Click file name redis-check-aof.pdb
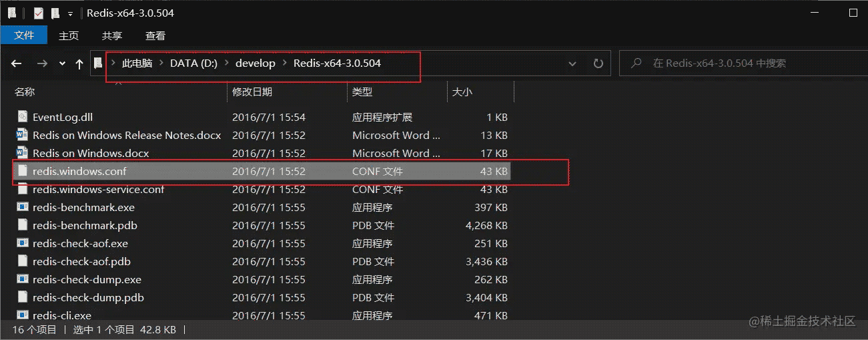The height and width of the screenshot is (340, 868). [x=81, y=261]
